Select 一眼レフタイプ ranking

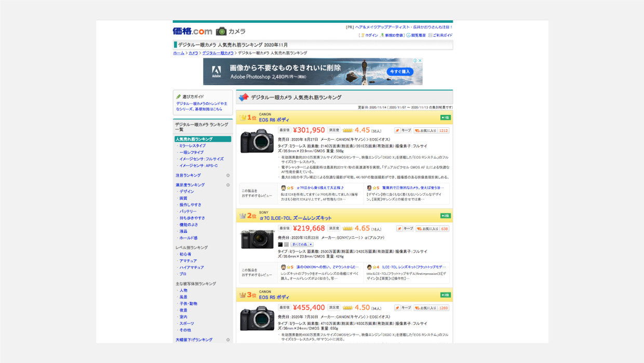coord(191,153)
